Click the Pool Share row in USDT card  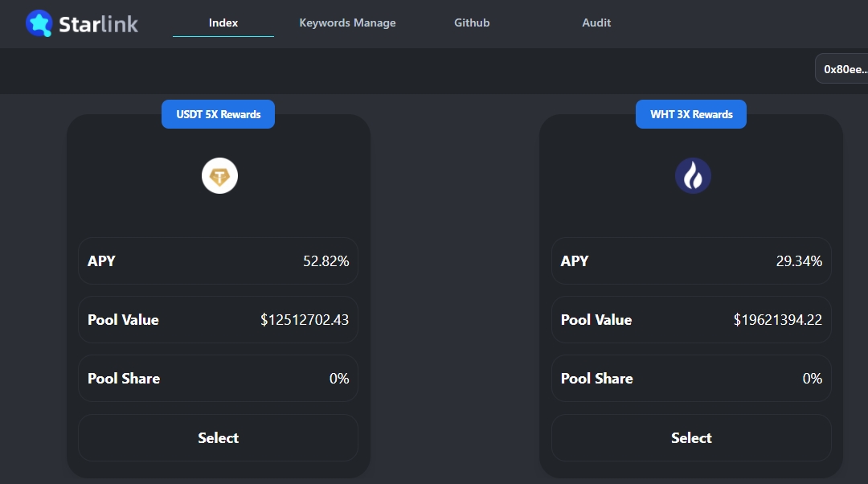218,379
